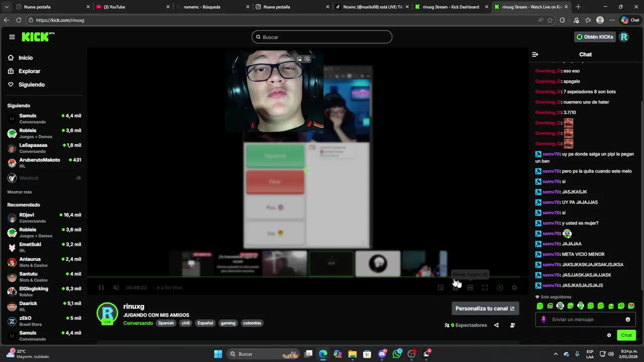Pause the live stream player
644x362 pixels.
coord(101,288)
